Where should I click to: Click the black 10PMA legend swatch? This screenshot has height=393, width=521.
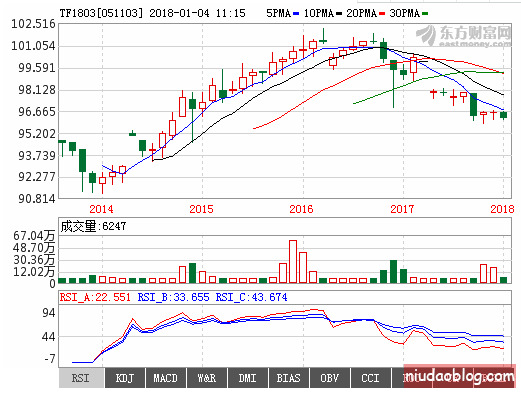pos(339,14)
